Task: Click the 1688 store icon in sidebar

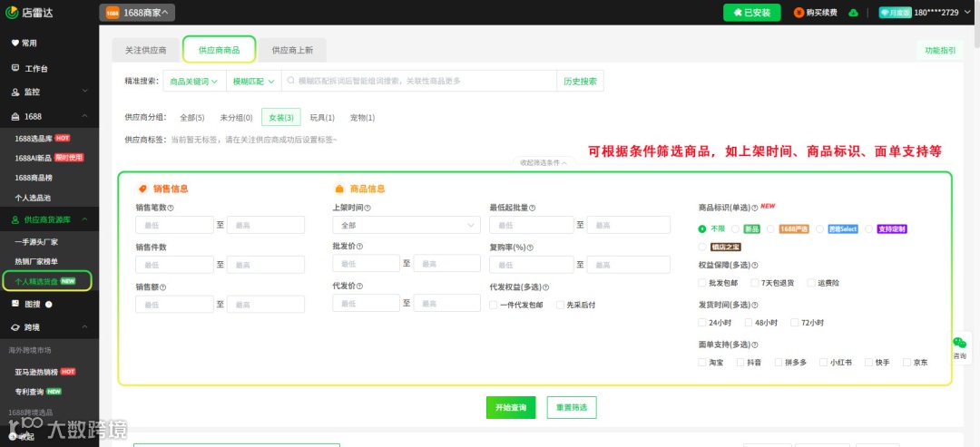Action: [15, 117]
